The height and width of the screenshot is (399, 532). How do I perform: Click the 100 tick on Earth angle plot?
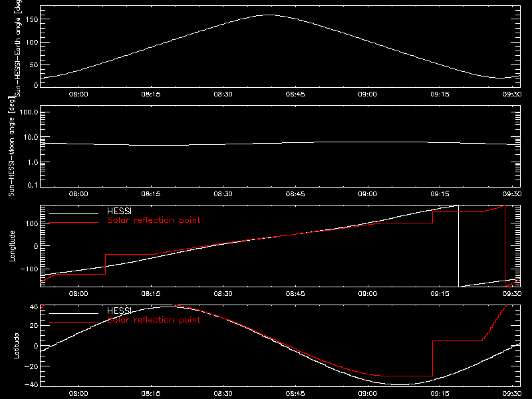click(x=32, y=43)
